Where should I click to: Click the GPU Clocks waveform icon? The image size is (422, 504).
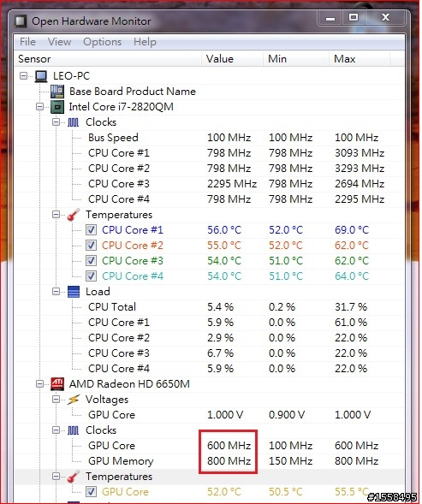click(74, 430)
